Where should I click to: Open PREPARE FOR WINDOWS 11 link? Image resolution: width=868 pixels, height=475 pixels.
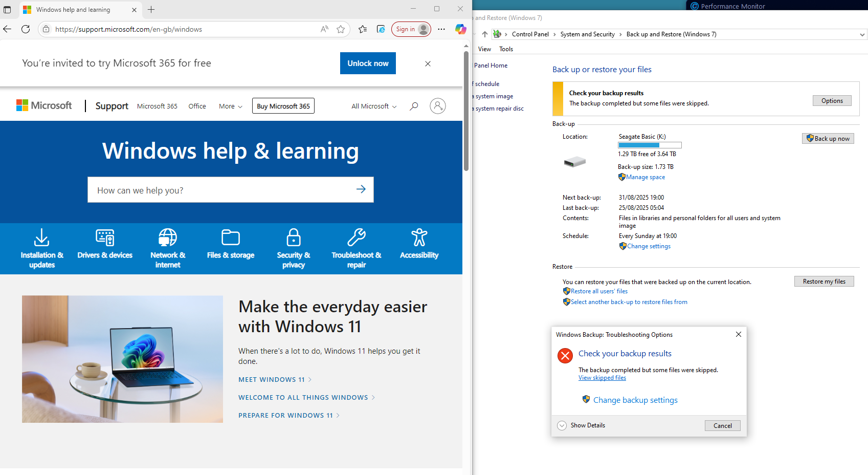click(289, 415)
